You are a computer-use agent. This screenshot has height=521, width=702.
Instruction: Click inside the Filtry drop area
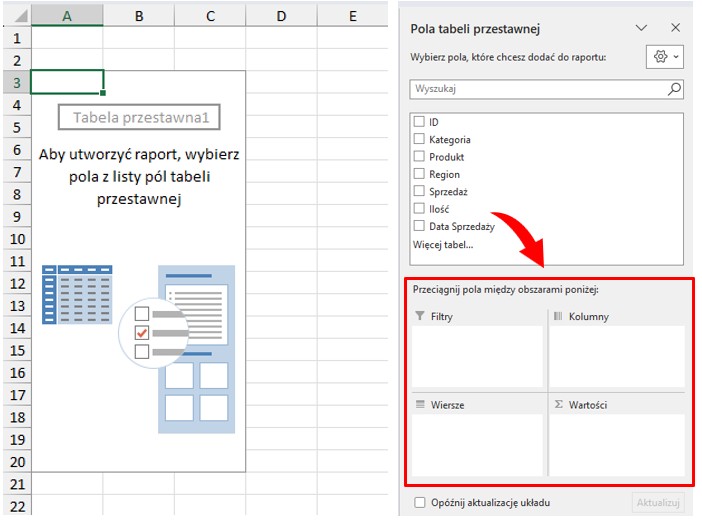click(x=477, y=356)
